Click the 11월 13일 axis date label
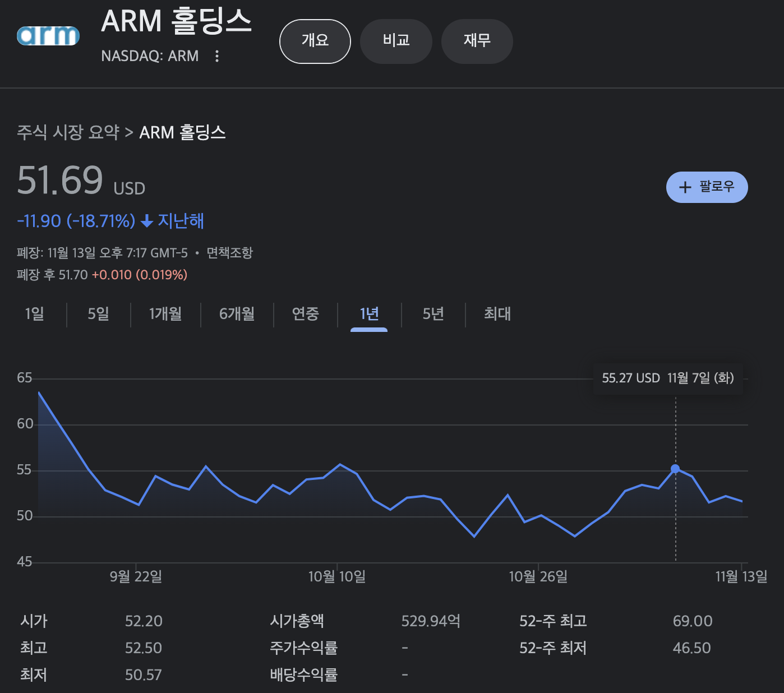784x693 pixels. coord(741,576)
